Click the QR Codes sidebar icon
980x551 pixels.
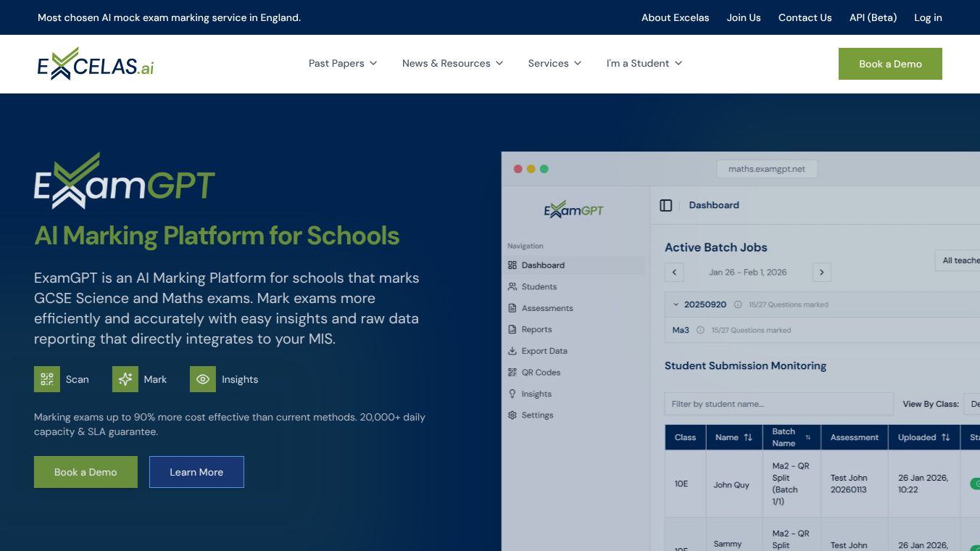pos(512,373)
